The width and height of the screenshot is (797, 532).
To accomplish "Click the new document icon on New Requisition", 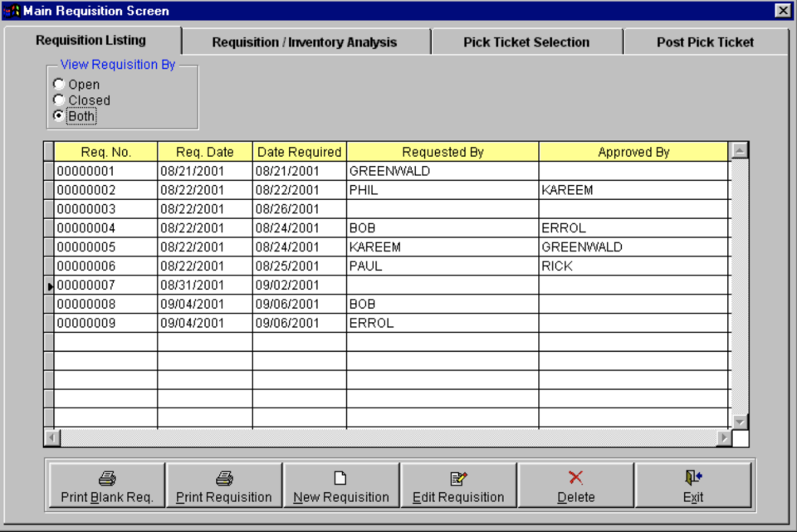I will click(x=341, y=477).
